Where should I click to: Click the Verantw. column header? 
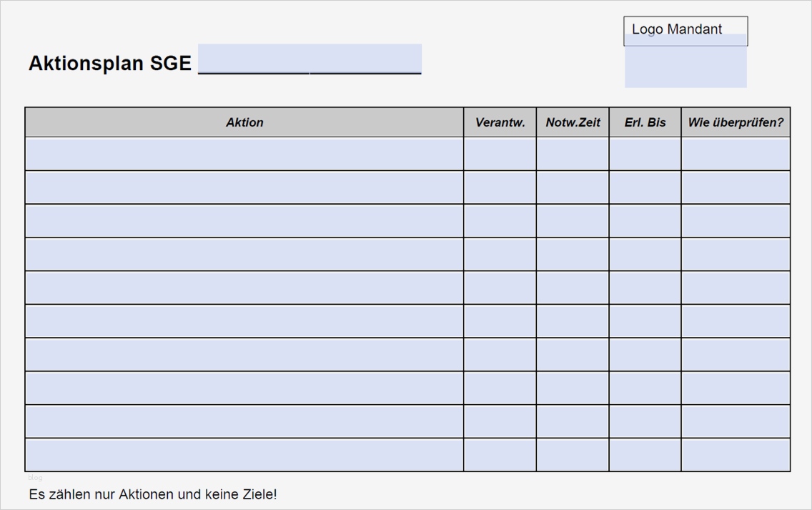[x=500, y=122]
